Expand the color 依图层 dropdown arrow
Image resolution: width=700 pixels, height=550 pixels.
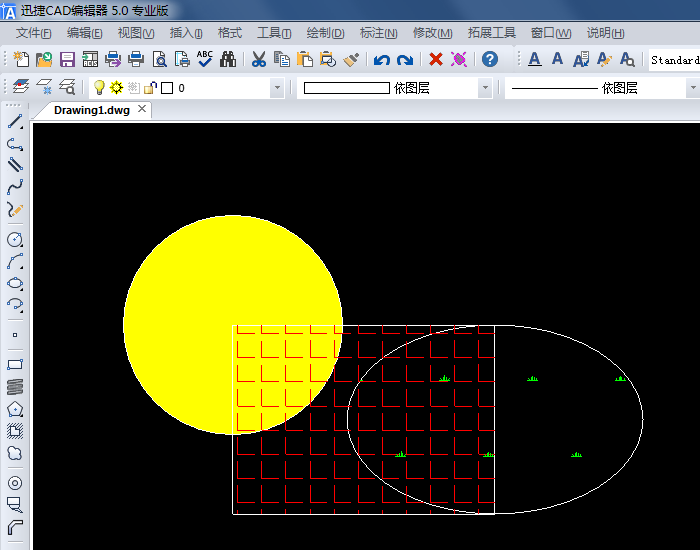point(485,88)
